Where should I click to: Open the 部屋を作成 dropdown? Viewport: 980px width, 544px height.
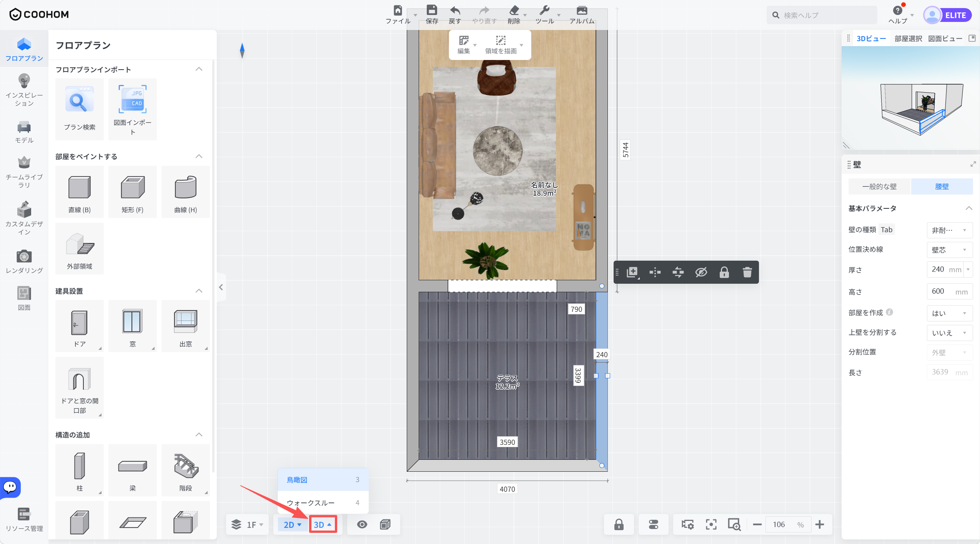950,313
